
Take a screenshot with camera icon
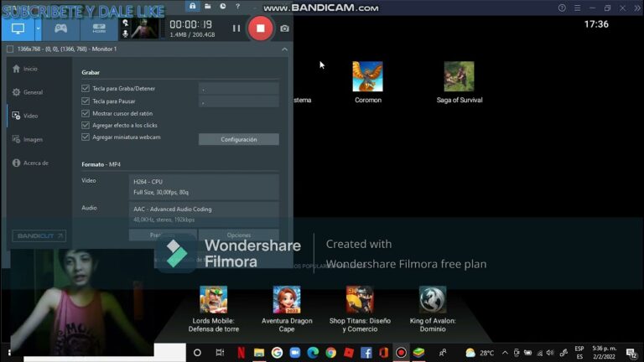pyautogui.click(x=284, y=28)
